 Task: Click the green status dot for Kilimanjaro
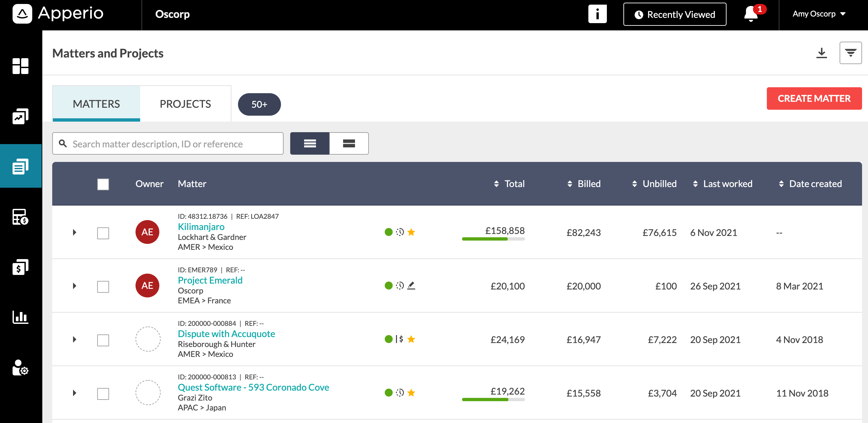coord(388,232)
